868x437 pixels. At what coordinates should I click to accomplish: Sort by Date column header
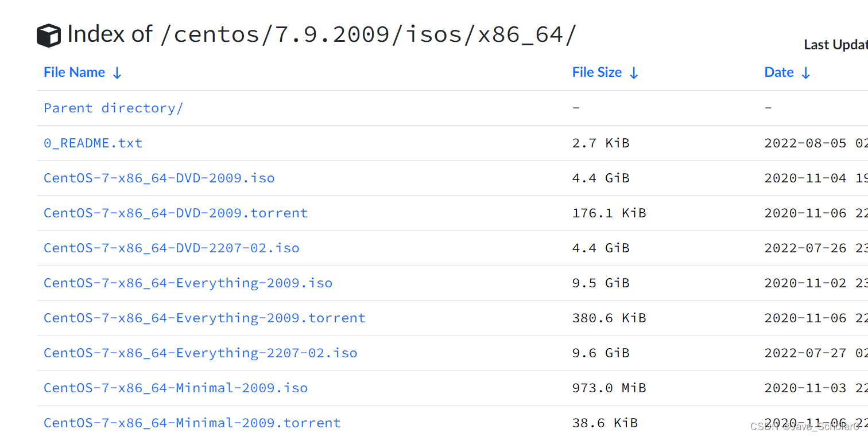click(x=779, y=72)
